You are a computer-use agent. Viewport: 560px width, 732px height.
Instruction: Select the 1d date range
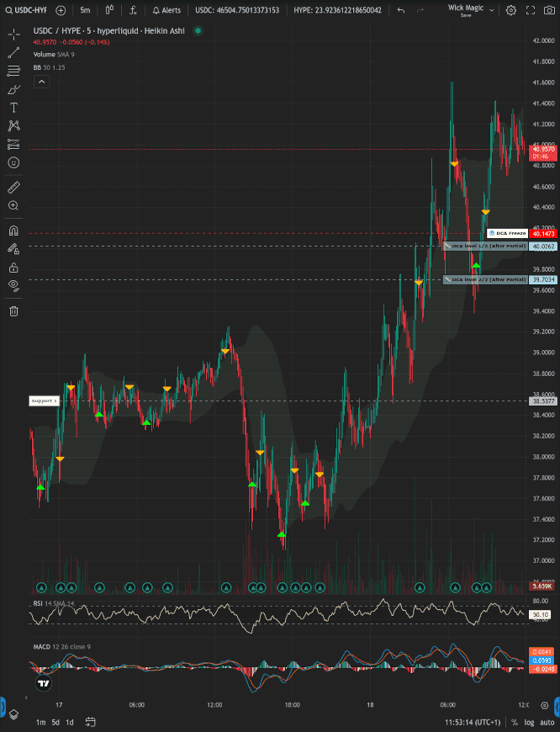[70, 722]
